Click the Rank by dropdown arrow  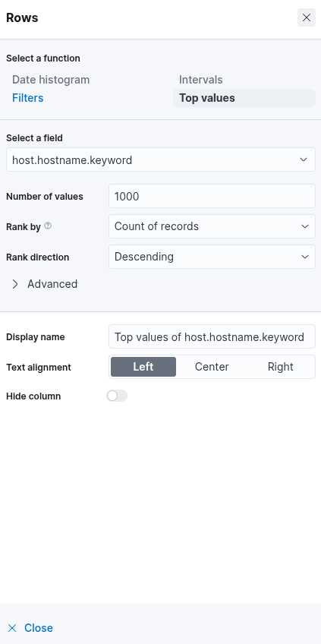(304, 226)
